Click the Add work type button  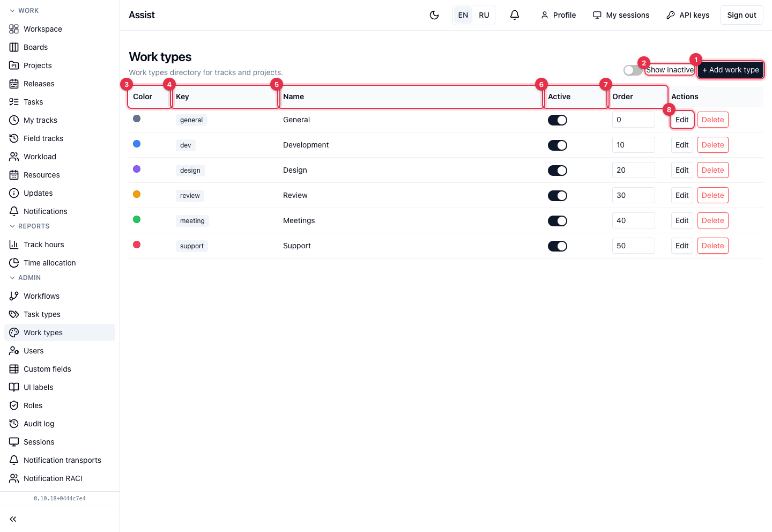731,70
